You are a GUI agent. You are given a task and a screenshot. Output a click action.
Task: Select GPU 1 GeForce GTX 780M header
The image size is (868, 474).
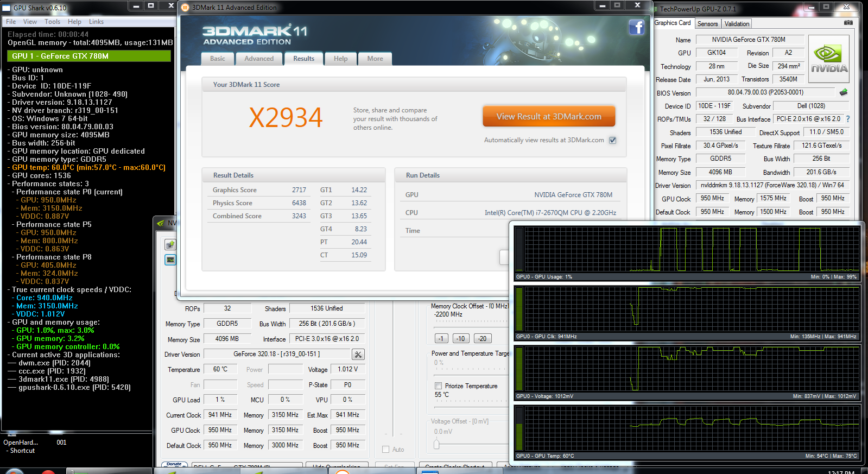pos(89,56)
